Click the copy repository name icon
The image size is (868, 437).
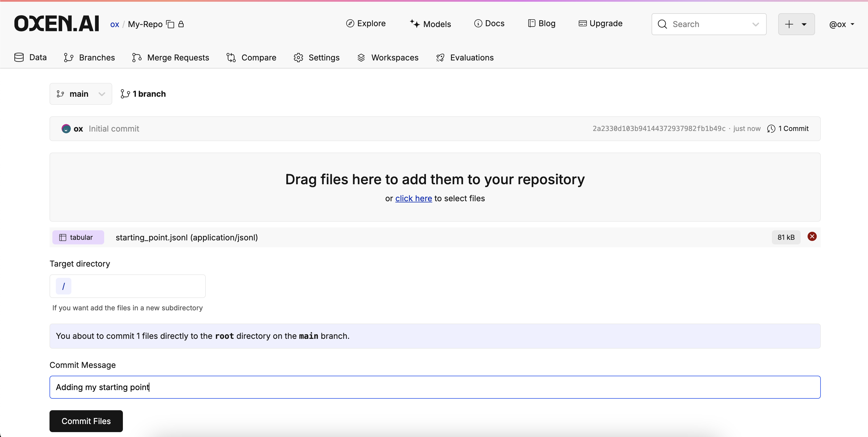[x=170, y=24]
